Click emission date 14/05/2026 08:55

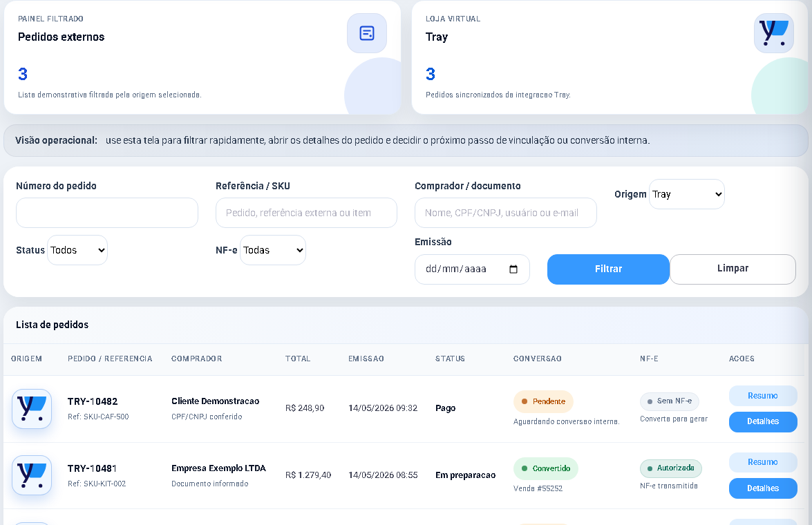tap(383, 475)
